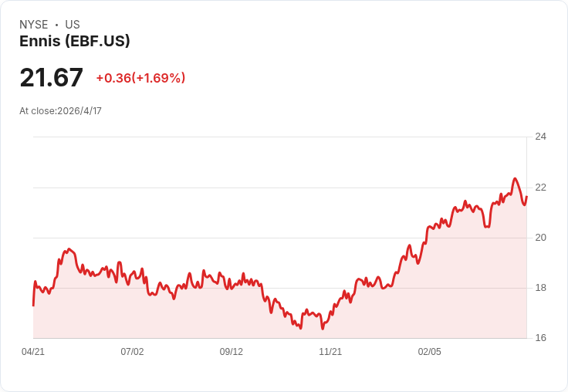568x392 pixels.
Task: Click the US market label
Action: [73, 25]
